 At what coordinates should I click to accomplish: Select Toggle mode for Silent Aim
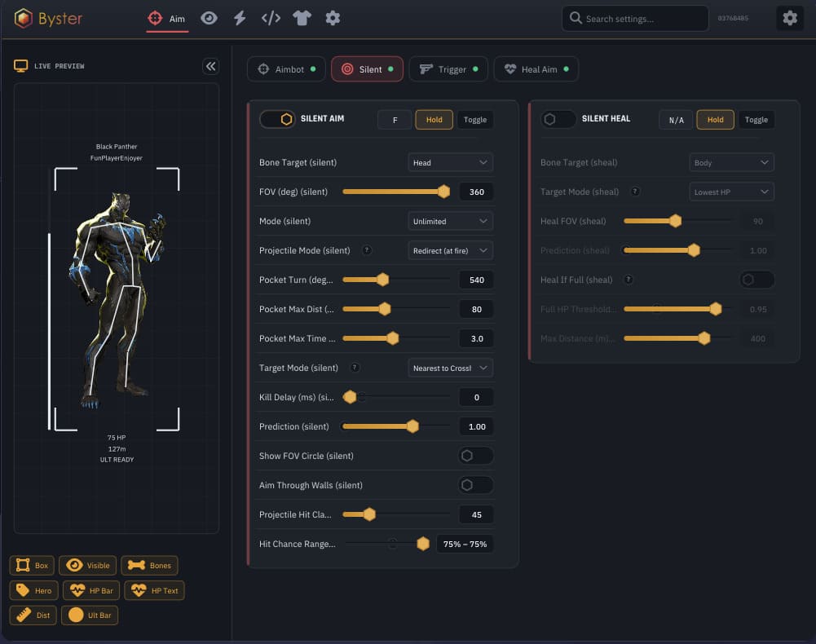pyautogui.click(x=475, y=120)
